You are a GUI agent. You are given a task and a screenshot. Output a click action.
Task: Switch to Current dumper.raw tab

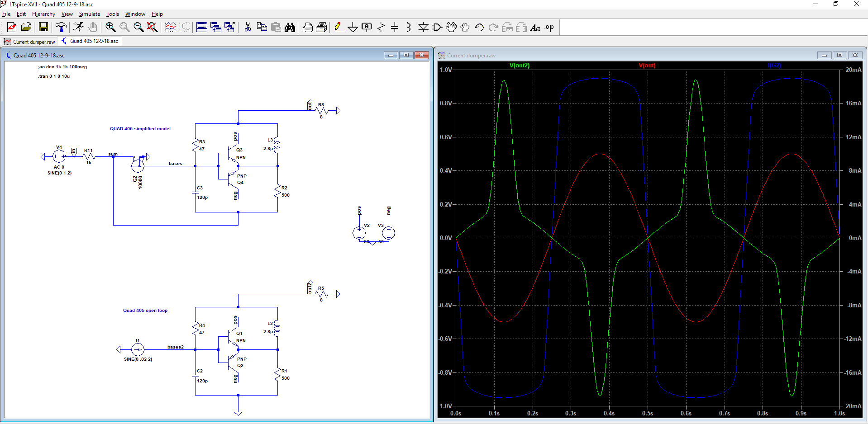tap(29, 42)
